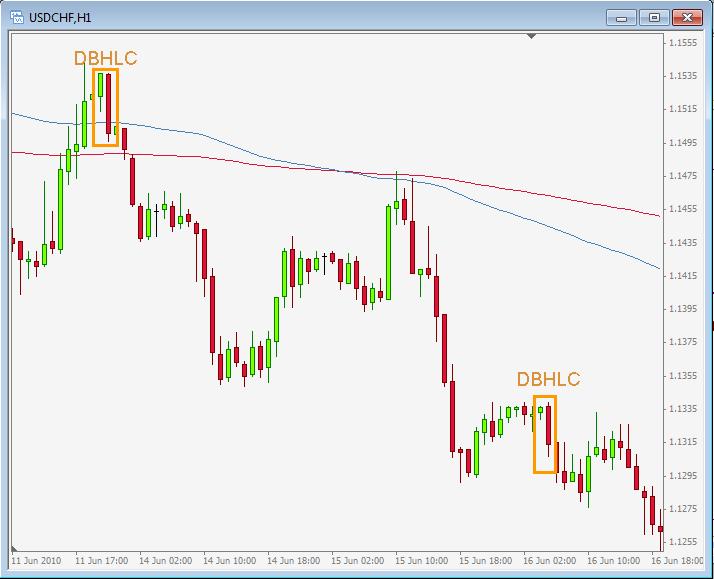
Task: Click the 1.1335 price axis label
Action: pyautogui.click(x=683, y=409)
